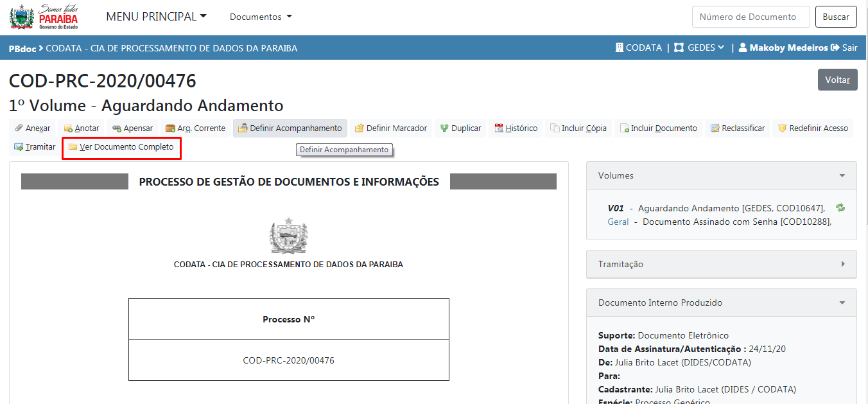Click the Apensar toolbar button
Screen dimensions: 868x404
[x=132, y=128]
